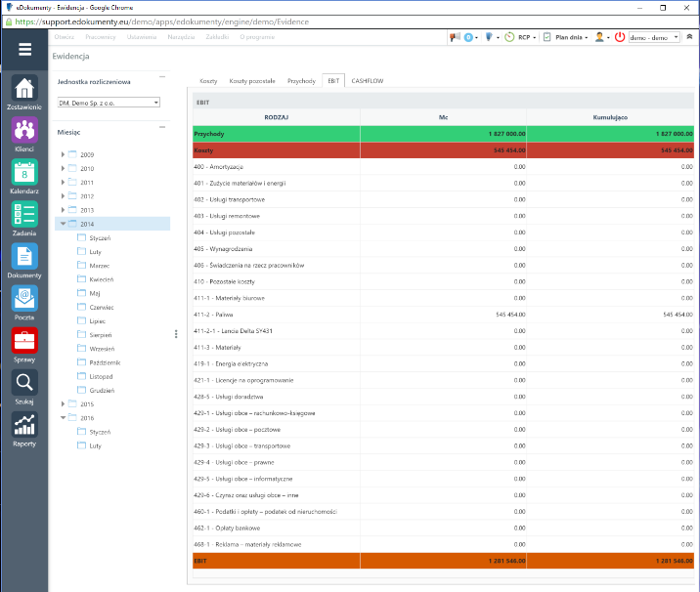Open the Dokumenty sidebar icon
Image resolution: width=700 pixels, height=592 pixels.
24,257
